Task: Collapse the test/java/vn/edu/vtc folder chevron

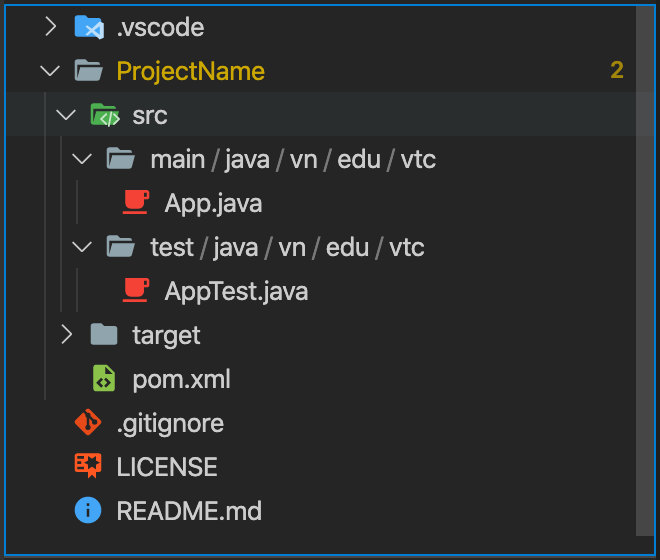Action: [x=82, y=247]
